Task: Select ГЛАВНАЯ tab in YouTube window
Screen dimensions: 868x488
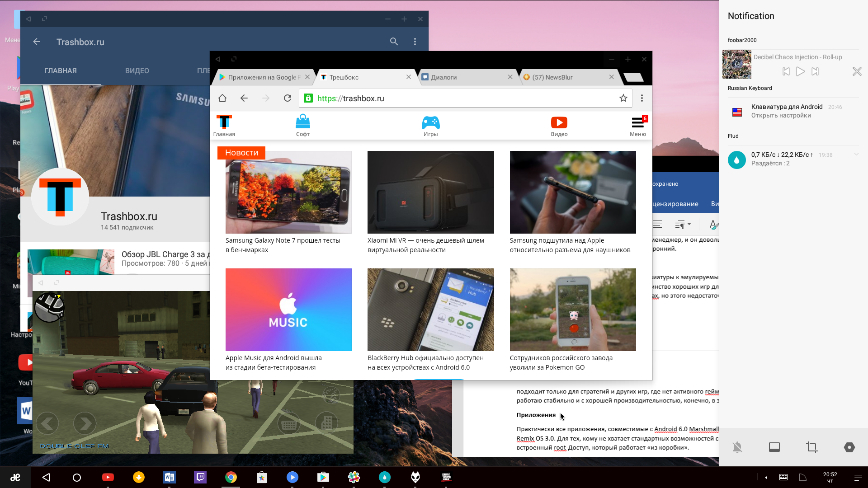Action: click(61, 70)
